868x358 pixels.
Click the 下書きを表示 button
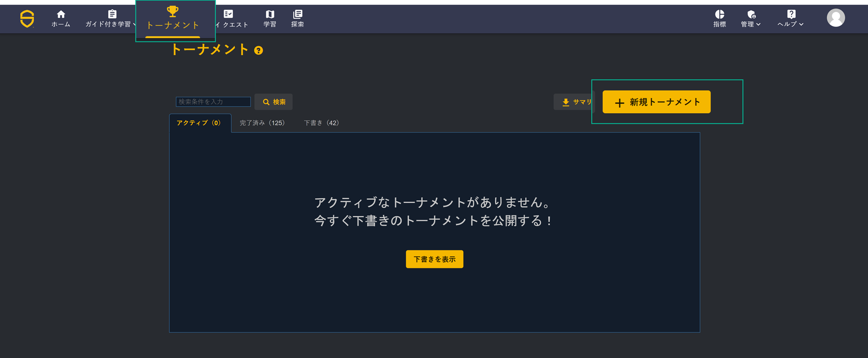[434, 259]
